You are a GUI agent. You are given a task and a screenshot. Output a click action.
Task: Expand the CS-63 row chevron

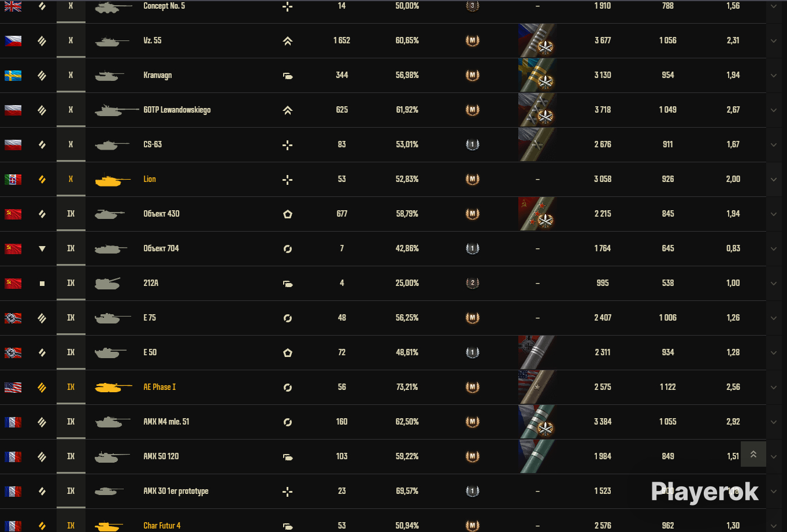774,145
